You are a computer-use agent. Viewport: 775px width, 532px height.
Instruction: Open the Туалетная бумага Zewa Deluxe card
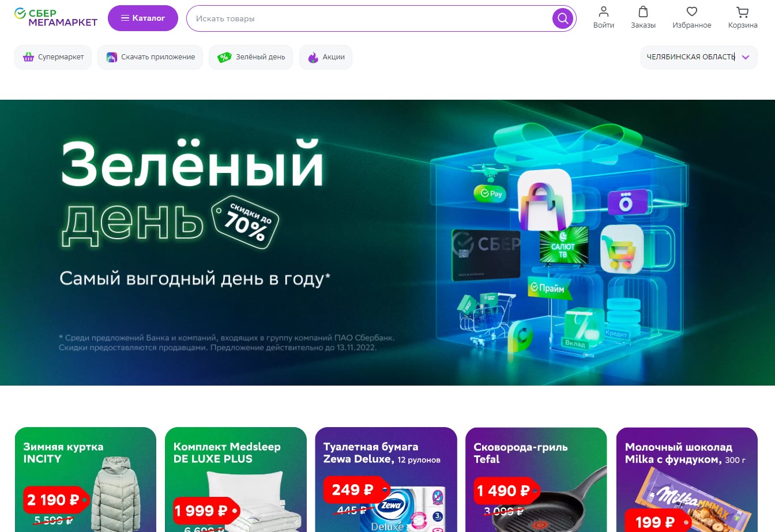(x=386, y=480)
